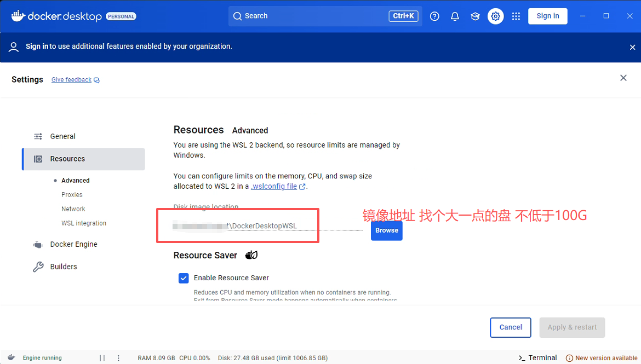The height and width of the screenshot is (364, 641).
Task: Toggle Enable Resource Saver checkbox
Action: tap(184, 278)
